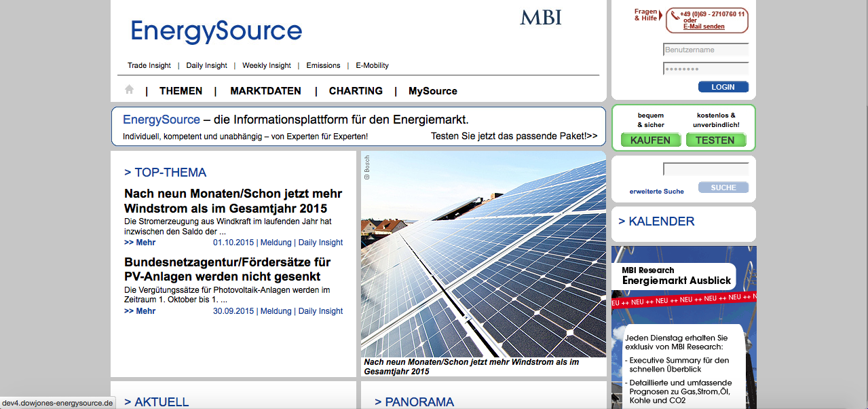Click Mehr link under Bundesnetzagentur article
The width and height of the screenshot is (868, 409).
tap(140, 311)
